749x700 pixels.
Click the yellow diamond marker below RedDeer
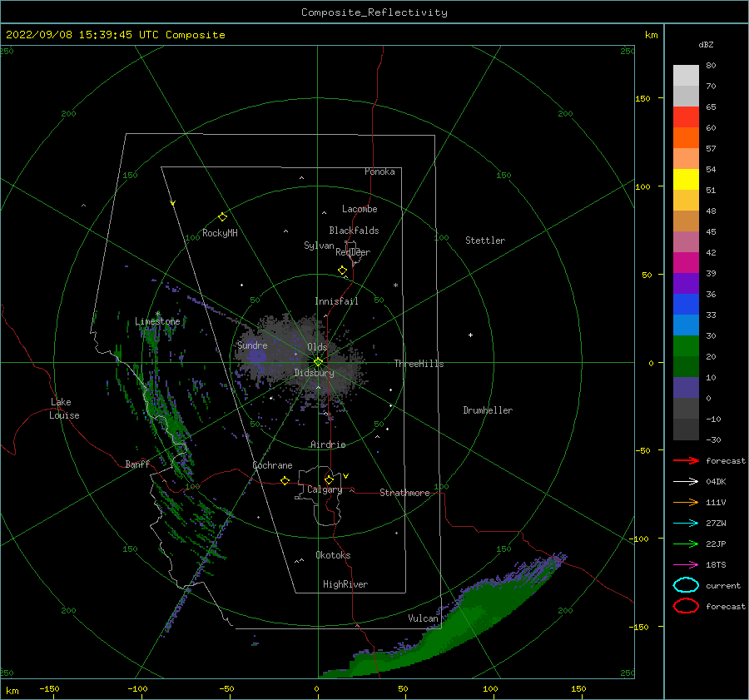[343, 270]
